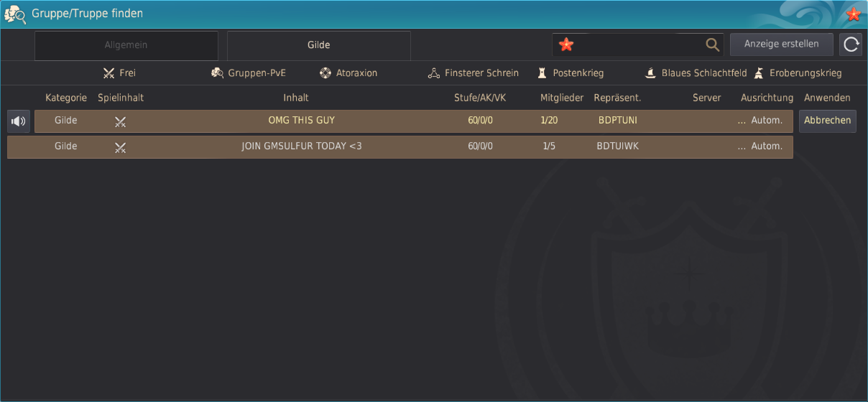This screenshot has height=402, width=868.
Task: Sort by Stufe/AK/VK column header
Action: tap(480, 98)
